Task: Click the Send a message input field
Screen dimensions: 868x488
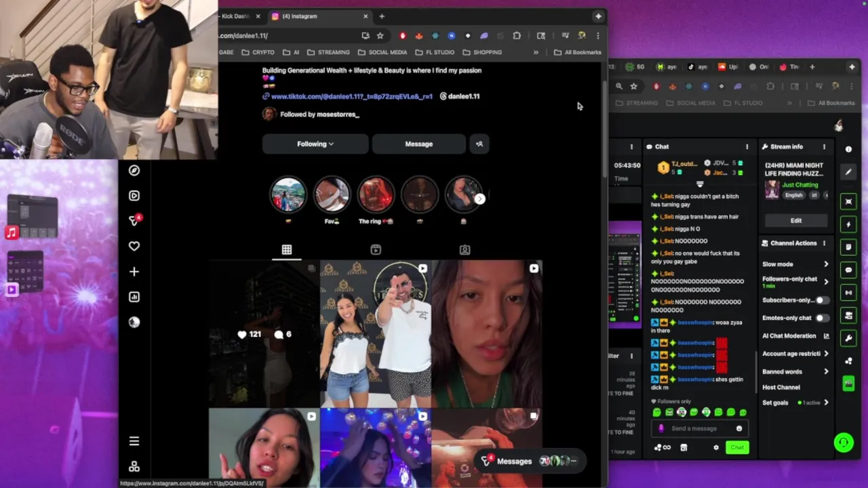Action: (701, 428)
